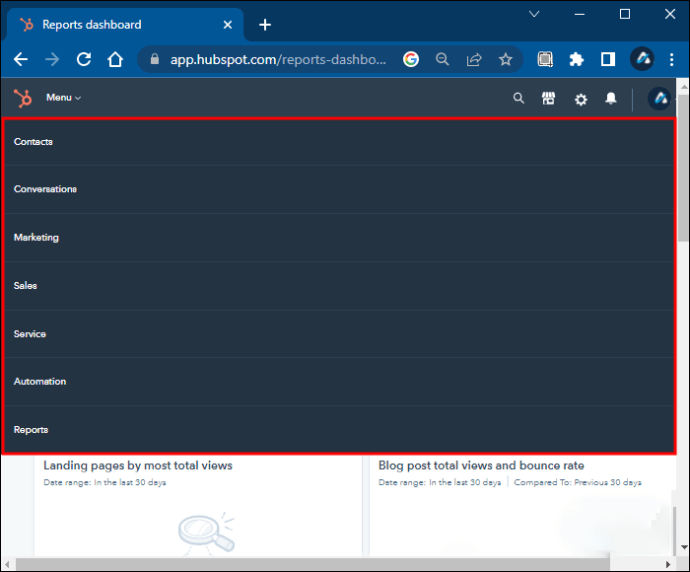Screen dimensions: 690x572
Task: Click the page scroll up arrow
Action: pyautogui.click(x=683, y=87)
